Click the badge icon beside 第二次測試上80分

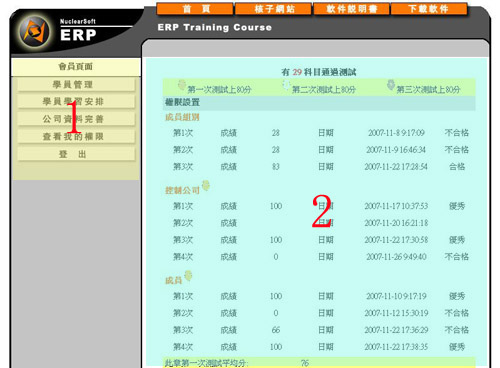pyautogui.click(x=286, y=85)
